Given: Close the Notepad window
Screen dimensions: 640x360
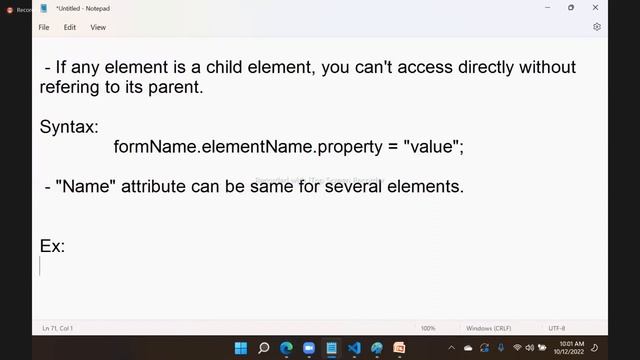Looking at the screenshot, I should [x=595, y=7].
